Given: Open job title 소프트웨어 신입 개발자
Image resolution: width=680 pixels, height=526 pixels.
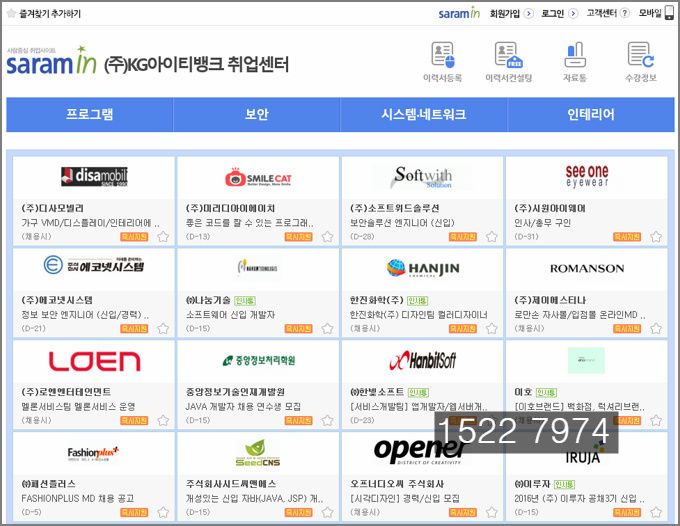Looking at the screenshot, I should tap(230, 315).
